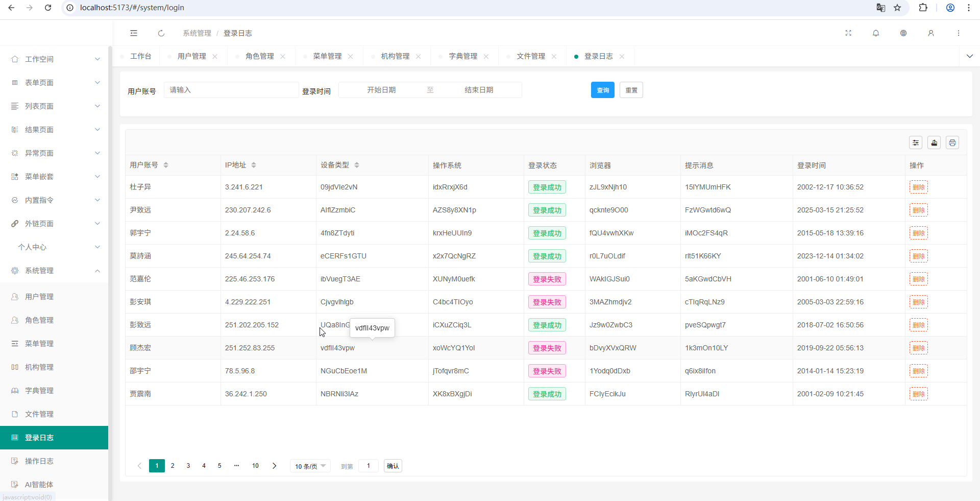
Task: Open the header more-options vertical dots
Action: point(959,33)
